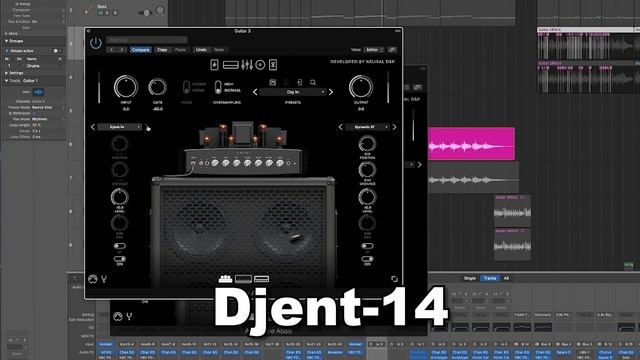Open the amp head section icon
The image size is (640, 360).
click(231, 65)
